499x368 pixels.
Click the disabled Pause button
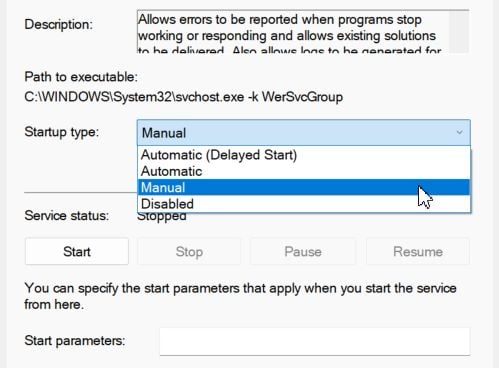[303, 252]
